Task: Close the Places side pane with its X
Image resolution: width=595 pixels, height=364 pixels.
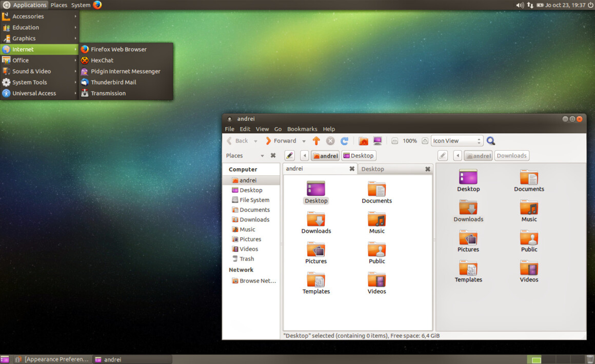Action: (x=273, y=155)
